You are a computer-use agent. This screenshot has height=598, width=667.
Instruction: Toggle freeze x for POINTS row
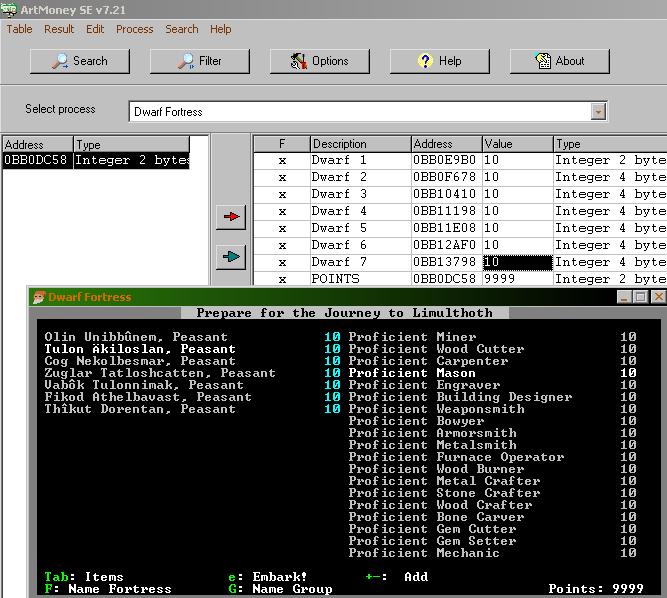pyautogui.click(x=282, y=279)
